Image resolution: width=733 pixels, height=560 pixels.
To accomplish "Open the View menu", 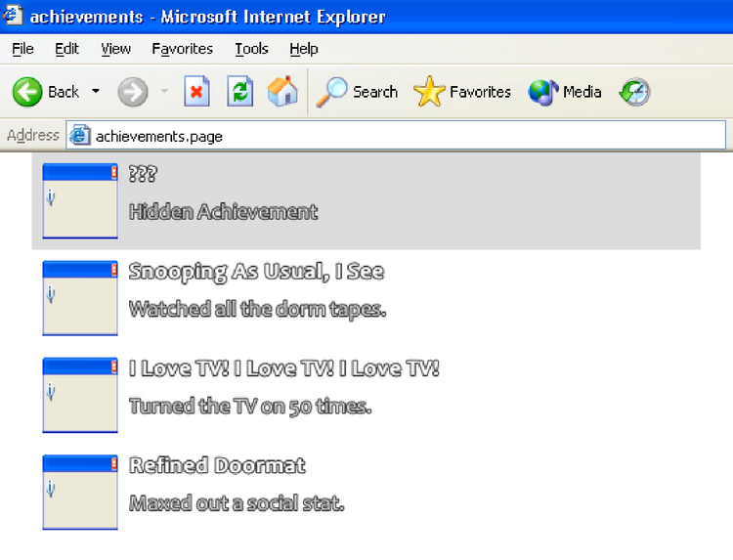I will 115,49.
